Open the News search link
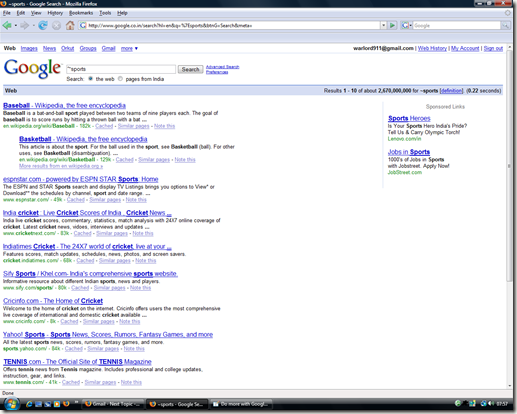The height and width of the screenshot is (414, 517). tap(49, 49)
